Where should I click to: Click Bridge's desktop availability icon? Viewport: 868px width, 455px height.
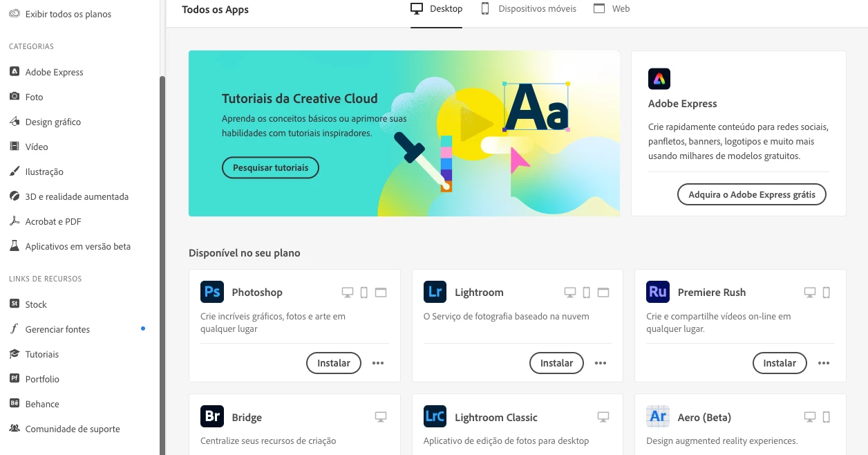(x=381, y=417)
